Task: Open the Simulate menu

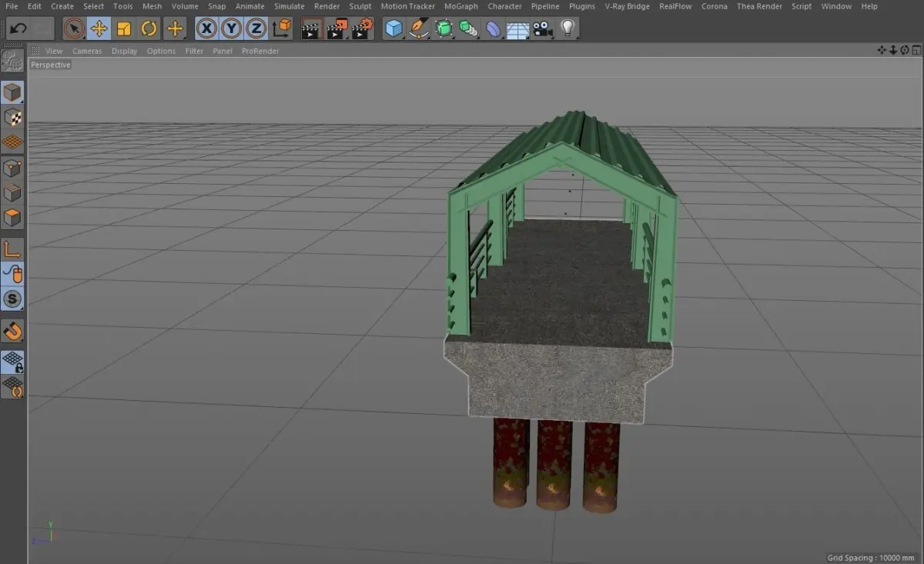Action: point(290,6)
